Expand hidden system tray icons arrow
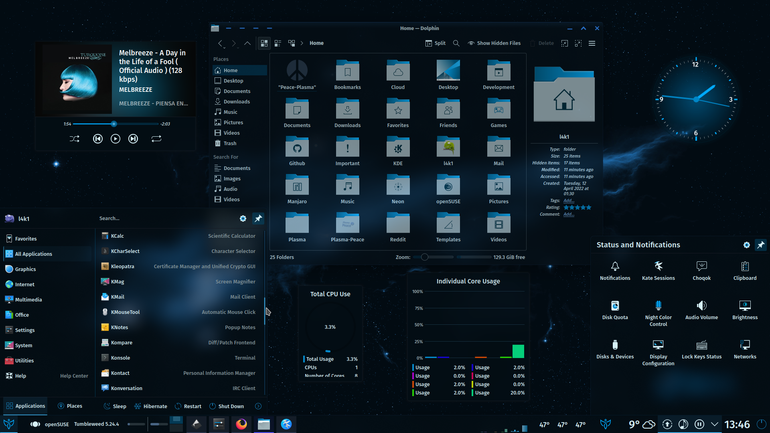The height and width of the screenshot is (433, 770). coord(715,424)
